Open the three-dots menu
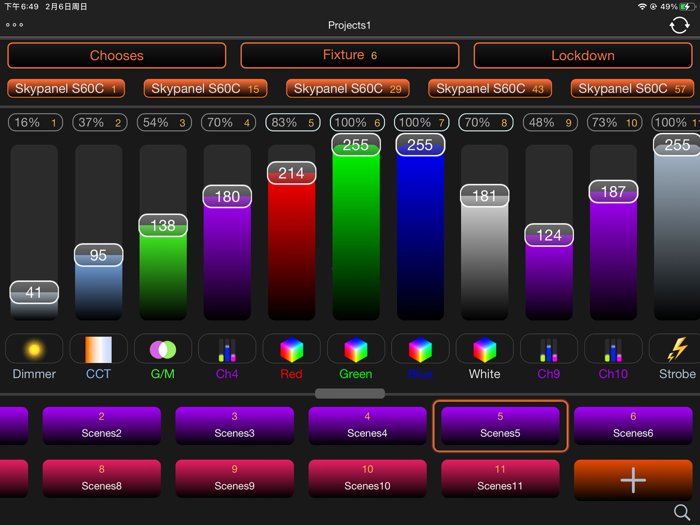Screen dimensions: 700x525 14,25
